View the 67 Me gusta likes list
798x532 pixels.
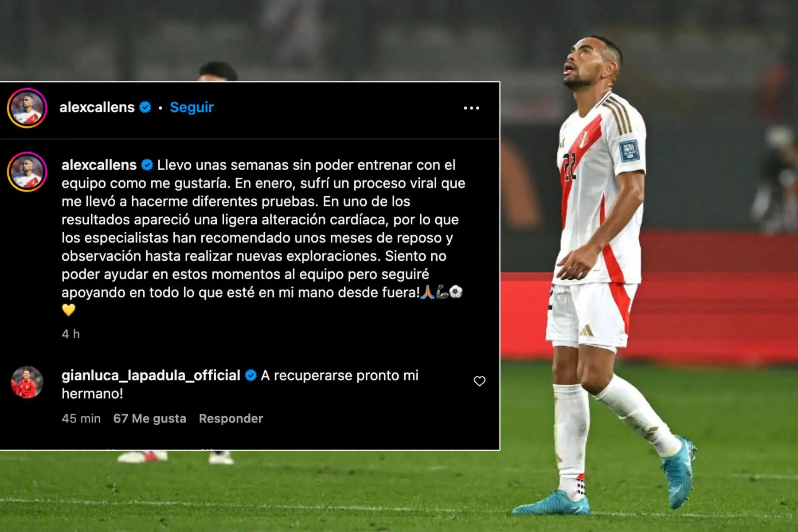click(x=149, y=419)
